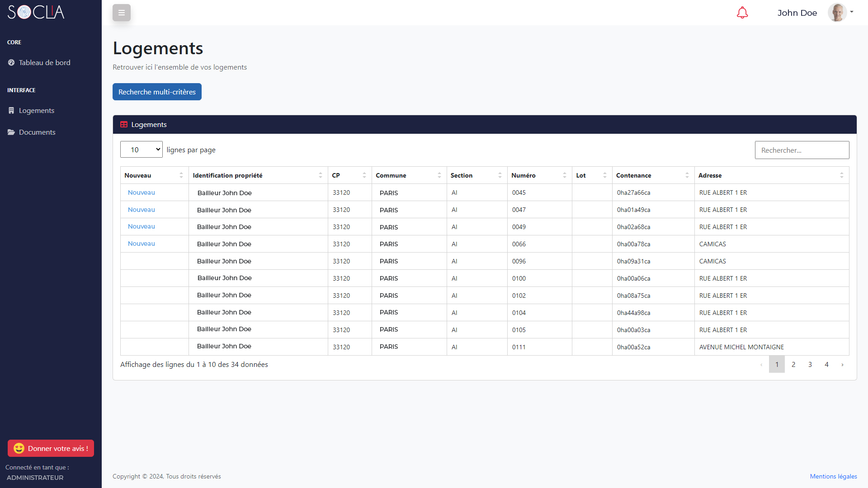Click Nouveau link for lot number 0066
The image size is (868, 488).
(x=142, y=244)
